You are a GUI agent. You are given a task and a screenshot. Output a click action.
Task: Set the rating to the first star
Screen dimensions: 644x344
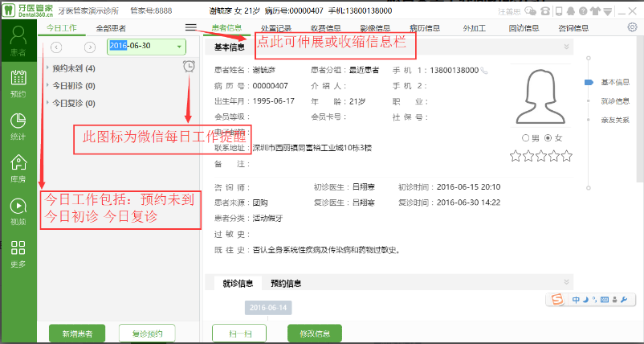coord(516,156)
